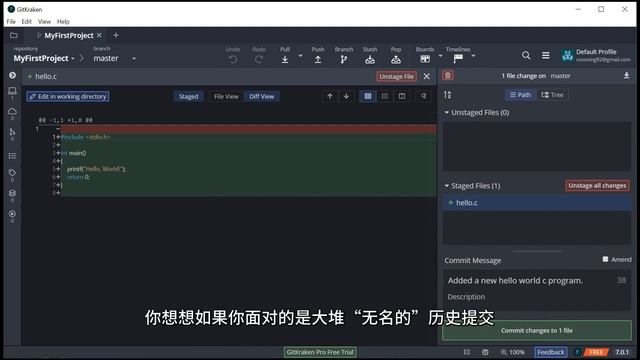Collapse the Staged Files section
Image resolution: width=640 pixels, height=360 pixels.
point(447,186)
